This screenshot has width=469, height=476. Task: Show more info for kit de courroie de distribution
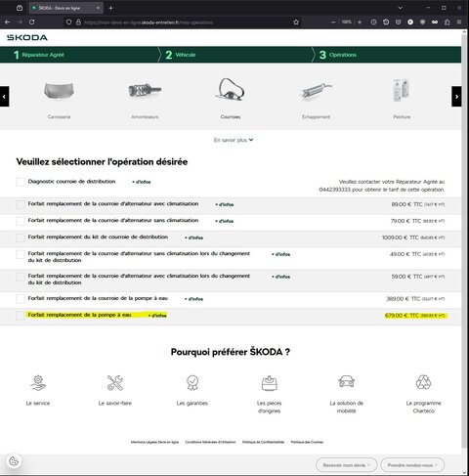(x=193, y=238)
